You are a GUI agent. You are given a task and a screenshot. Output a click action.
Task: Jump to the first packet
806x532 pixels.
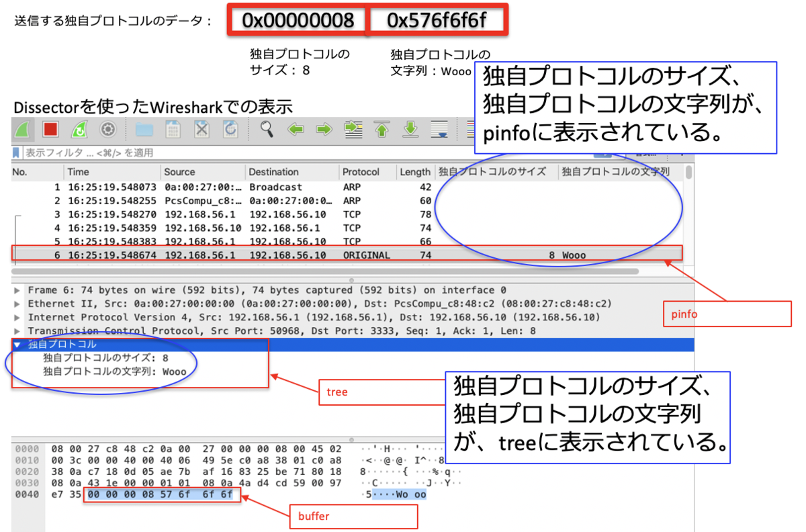point(382,129)
